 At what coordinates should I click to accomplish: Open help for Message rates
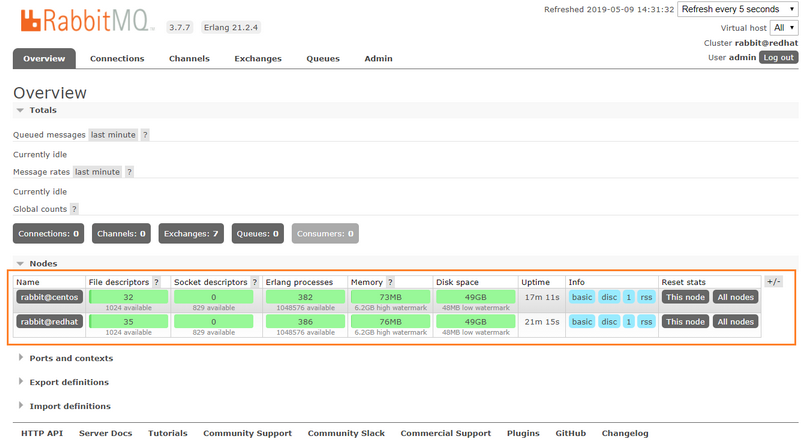[129, 172]
